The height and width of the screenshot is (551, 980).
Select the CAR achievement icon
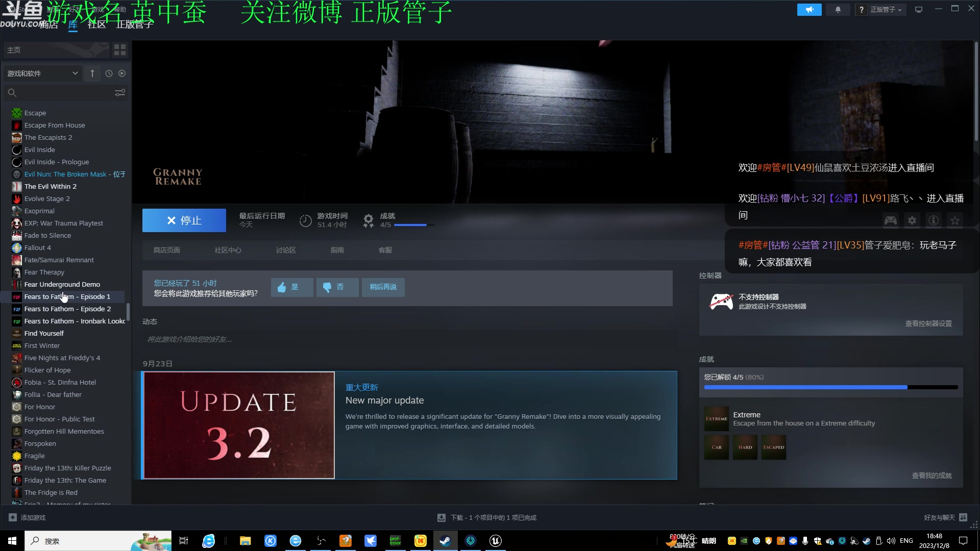coord(717,447)
